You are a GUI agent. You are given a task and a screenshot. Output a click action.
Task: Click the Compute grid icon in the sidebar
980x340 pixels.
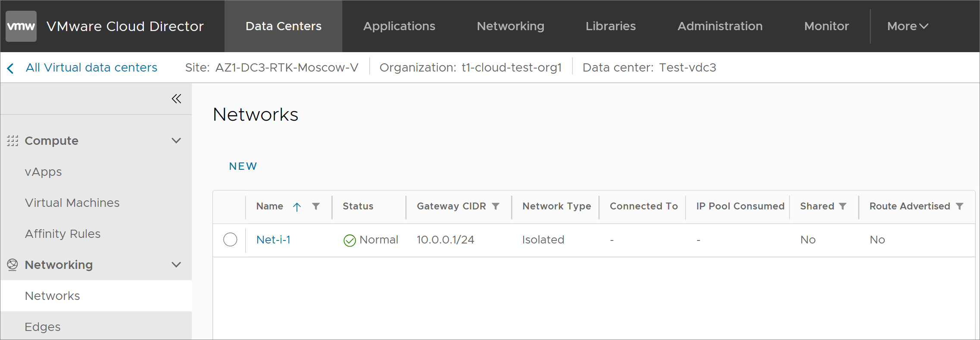12,141
